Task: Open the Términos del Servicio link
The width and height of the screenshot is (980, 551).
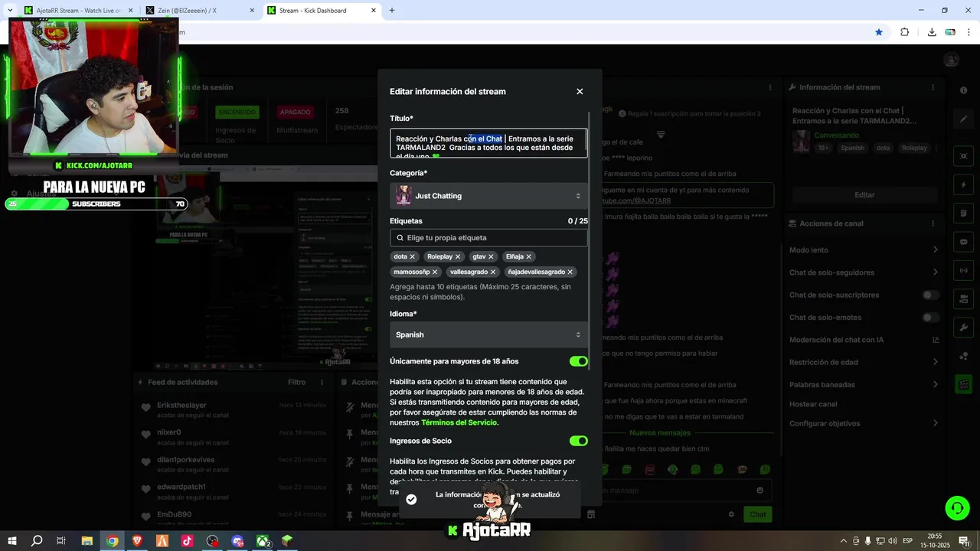Action: pyautogui.click(x=459, y=422)
